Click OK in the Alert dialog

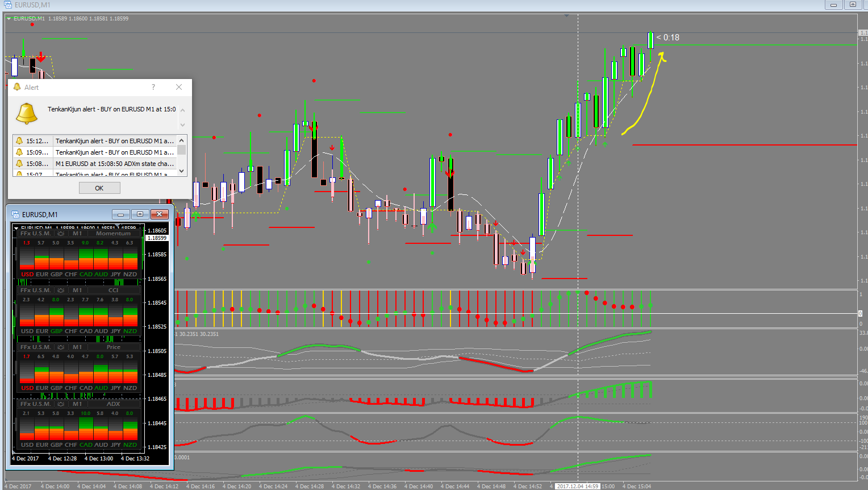(x=99, y=188)
